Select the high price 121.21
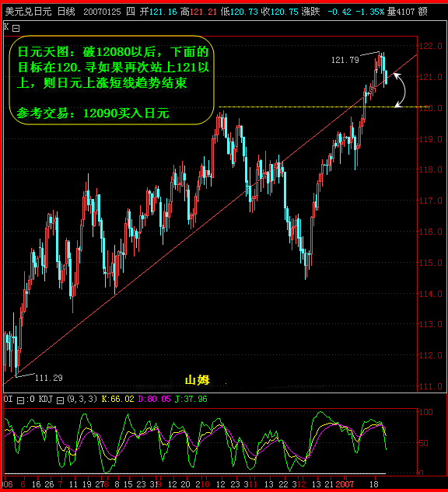Viewport: 448px width, 492px height. tap(203, 12)
